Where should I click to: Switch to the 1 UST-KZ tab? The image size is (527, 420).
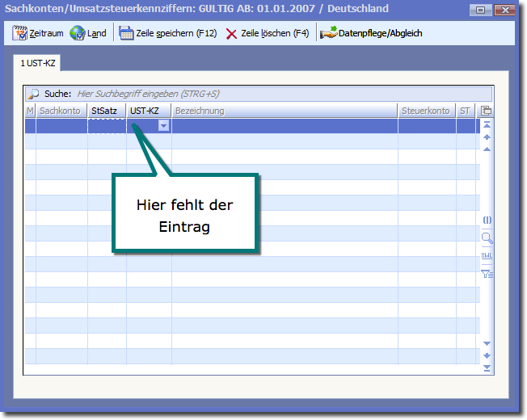(x=38, y=62)
